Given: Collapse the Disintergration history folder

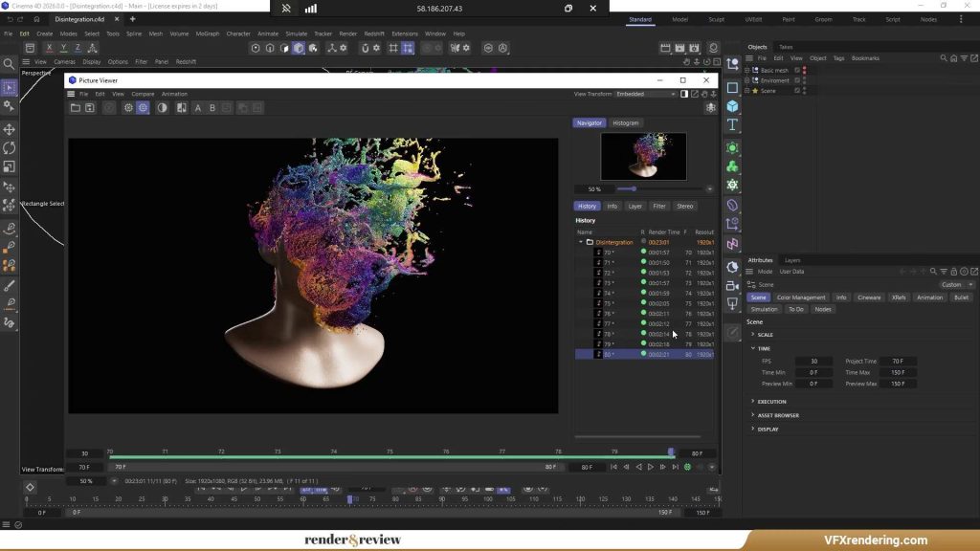Looking at the screenshot, I should coord(580,242).
